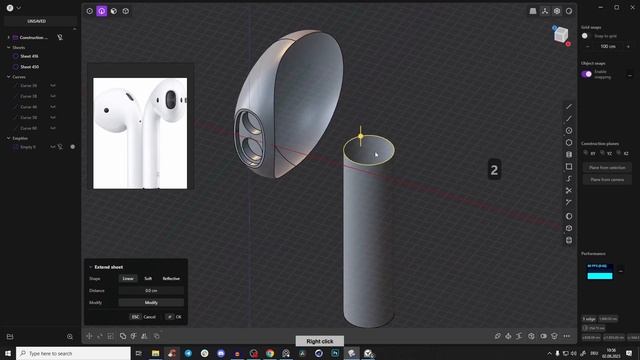Screen dimensions: 640x360
Task: Select the Polygon tool in right toolbar
Action: tap(569, 142)
